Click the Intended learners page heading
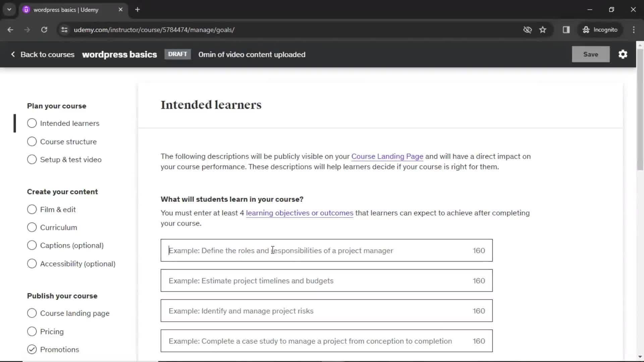Image resolution: width=644 pixels, height=362 pixels. click(211, 105)
